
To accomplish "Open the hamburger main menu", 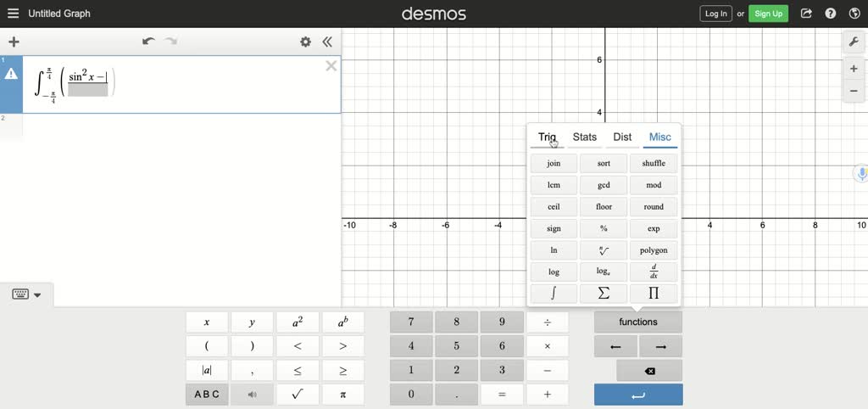I will pyautogui.click(x=13, y=14).
